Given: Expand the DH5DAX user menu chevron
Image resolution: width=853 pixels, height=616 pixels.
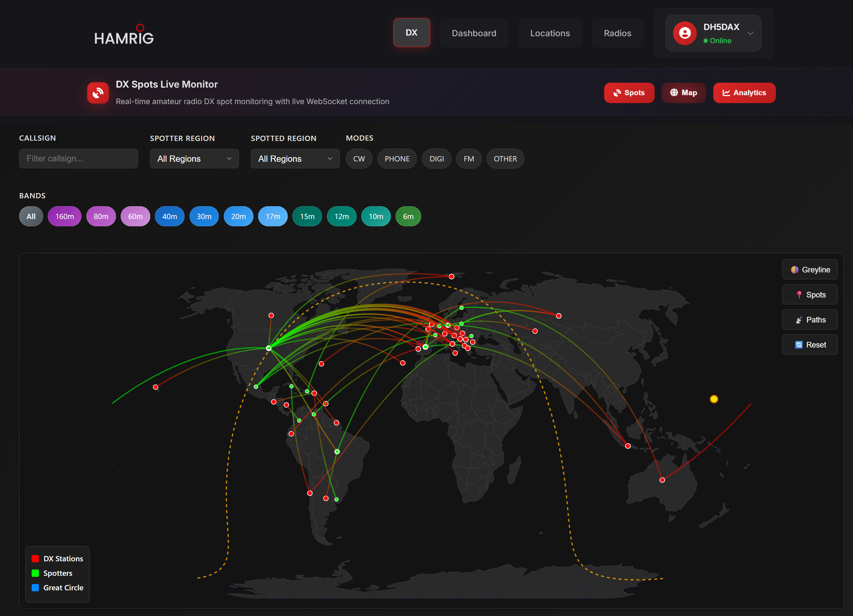Looking at the screenshot, I should pos(750,33).
